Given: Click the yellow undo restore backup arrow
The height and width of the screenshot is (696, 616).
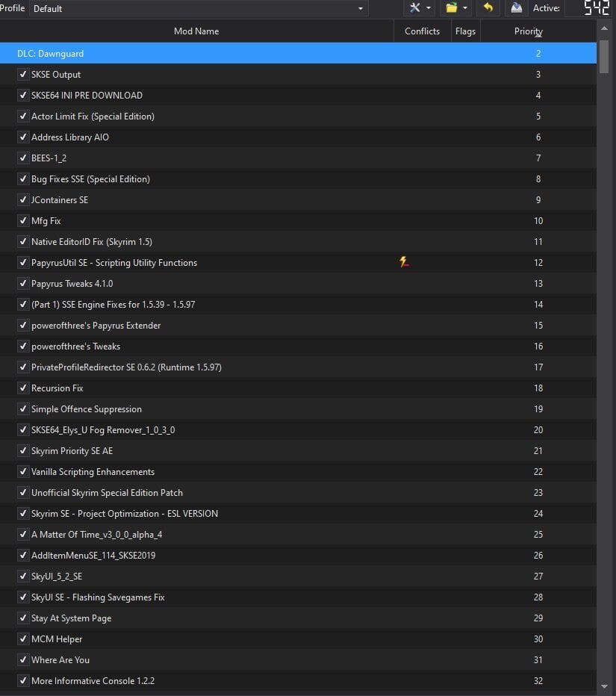Looking at the screenshot, I should click(488, 7).
